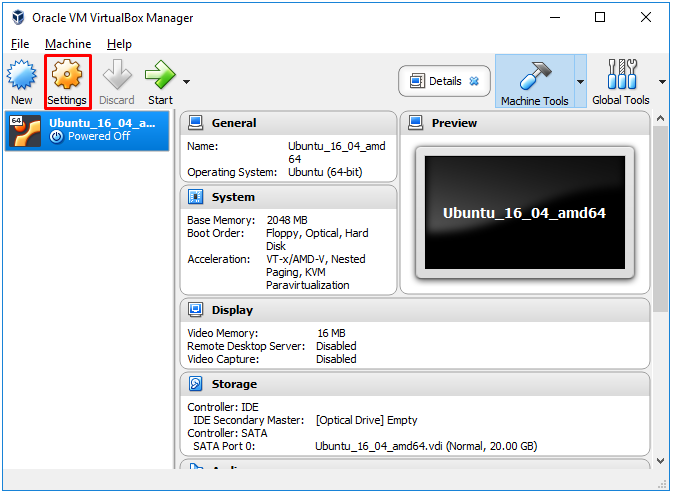This screenshot has height=496, width=674.
Task: Click the Storage section disk icon
Action: click(196, 383)
